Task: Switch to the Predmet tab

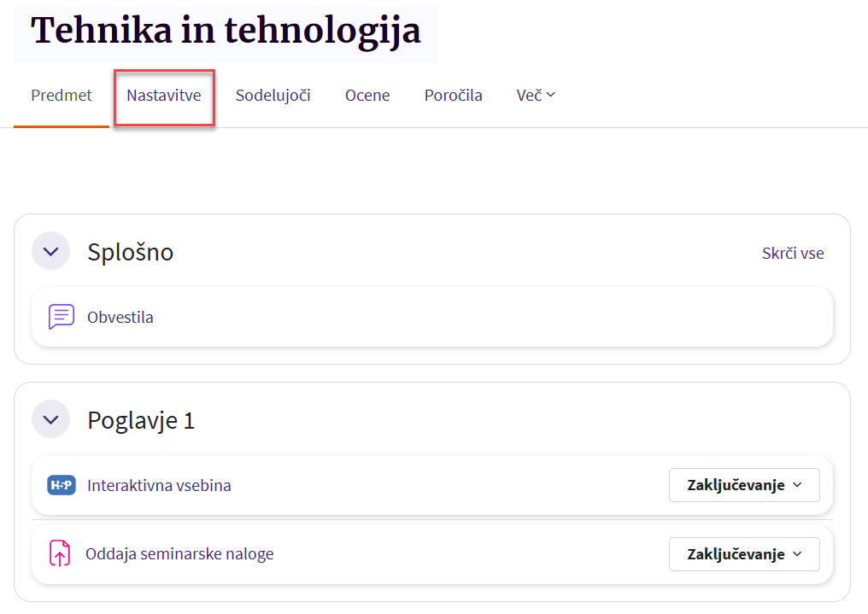Action: (62, 96)
